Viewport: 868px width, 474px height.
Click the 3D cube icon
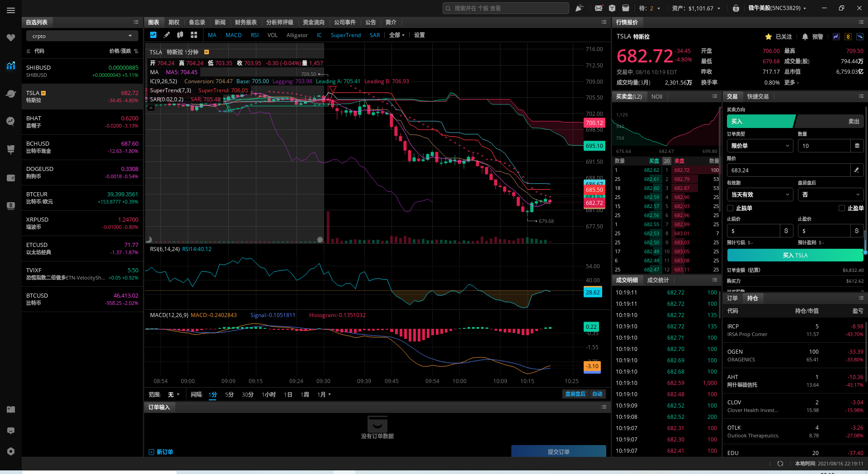point(612,8)
